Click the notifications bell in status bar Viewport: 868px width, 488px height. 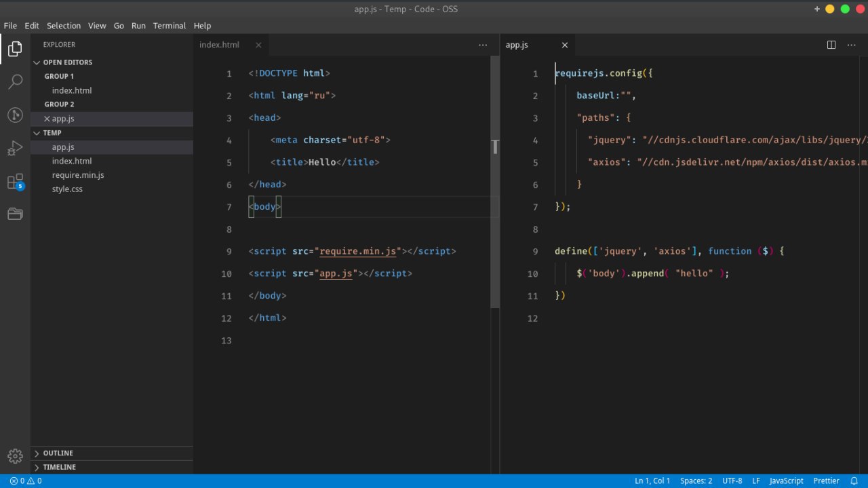pyautogui.click(x=854, y=481)
